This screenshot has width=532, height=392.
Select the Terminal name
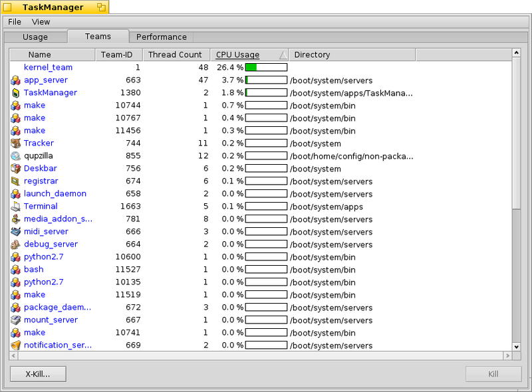tap(41, 207)
